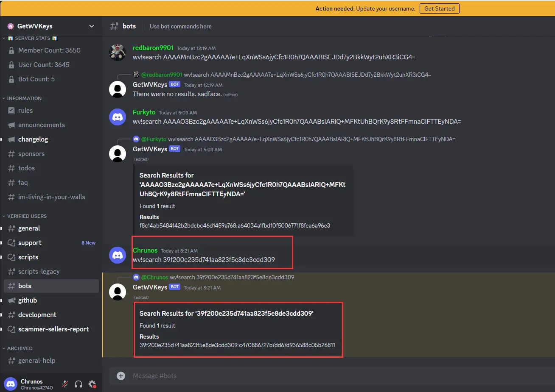555x392 pixels.
Task: Open User Settings gear icon
Action: click(x=92, y=384)
